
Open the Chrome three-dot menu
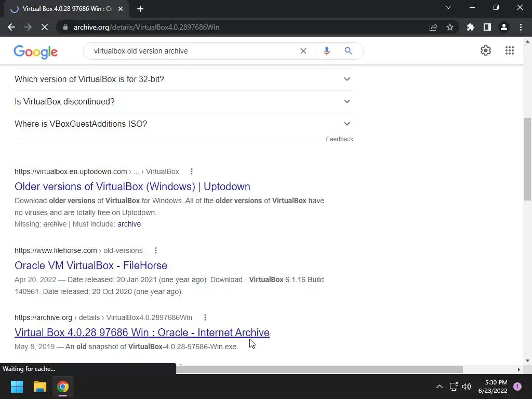click(x=521, y=27)
